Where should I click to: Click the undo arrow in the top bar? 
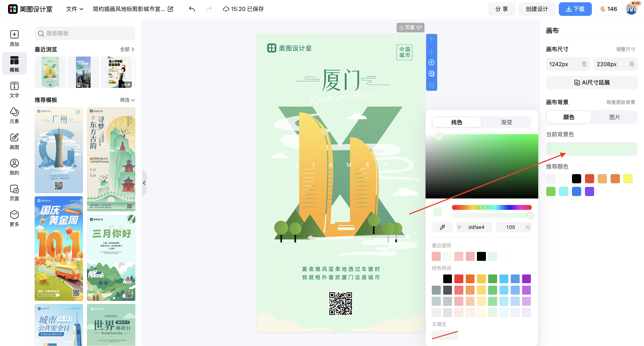(192, 9)
